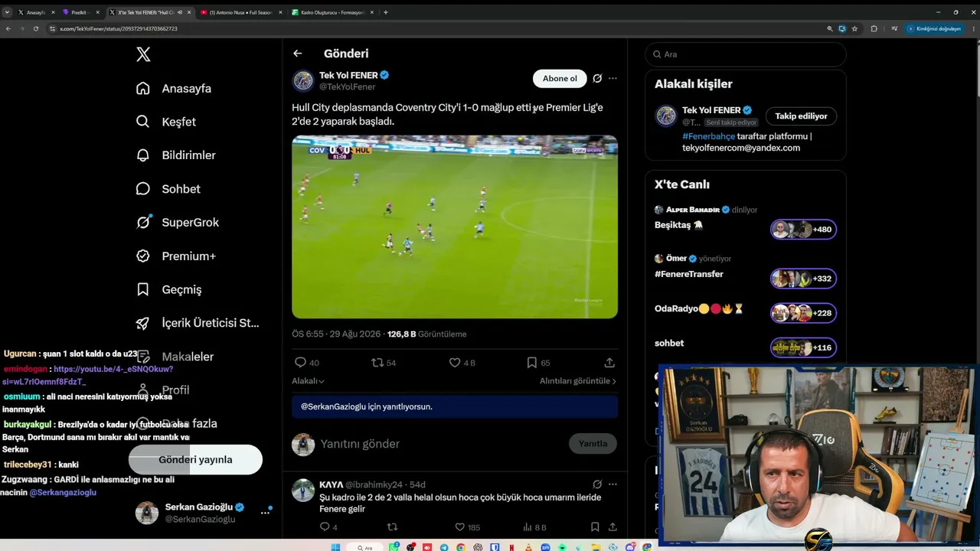980x551 pixels.
Task: Open Telegram from the taskbar
Action: coord(444,547)
